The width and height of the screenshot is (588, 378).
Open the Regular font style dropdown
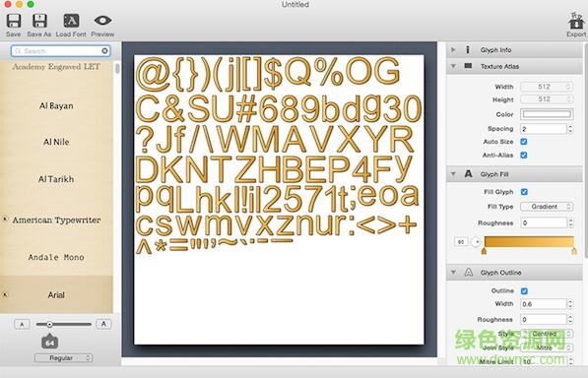(63, 357)
